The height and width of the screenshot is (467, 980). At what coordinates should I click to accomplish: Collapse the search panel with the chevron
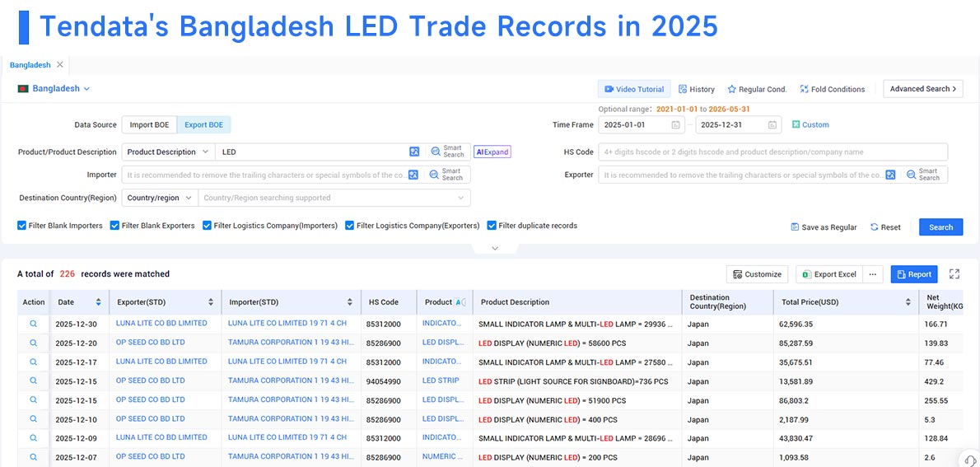coord(495,248)
